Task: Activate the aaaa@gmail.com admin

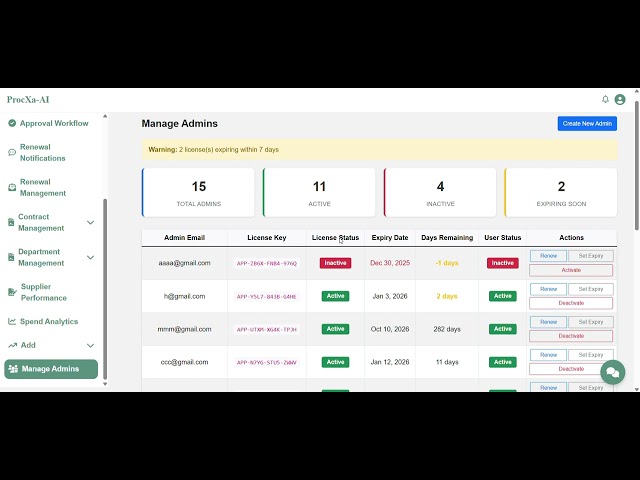Action: [571, 270]
